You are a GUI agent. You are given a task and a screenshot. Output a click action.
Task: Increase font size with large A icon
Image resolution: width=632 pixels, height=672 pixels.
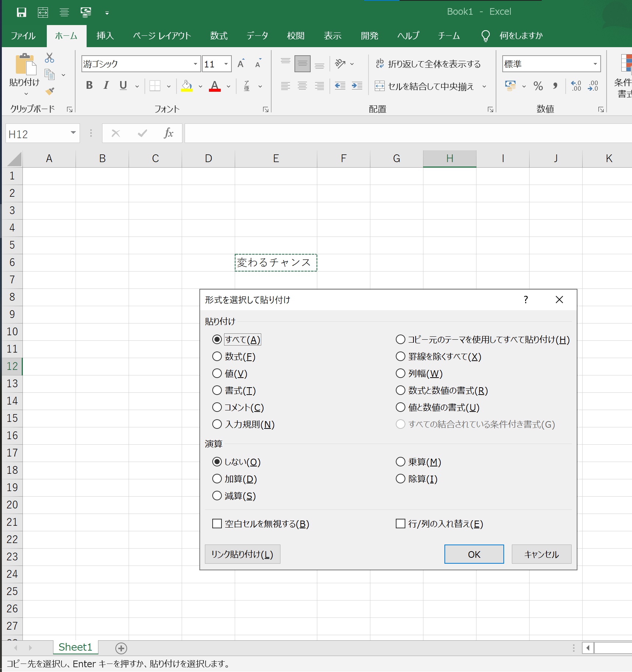point(241,64)
